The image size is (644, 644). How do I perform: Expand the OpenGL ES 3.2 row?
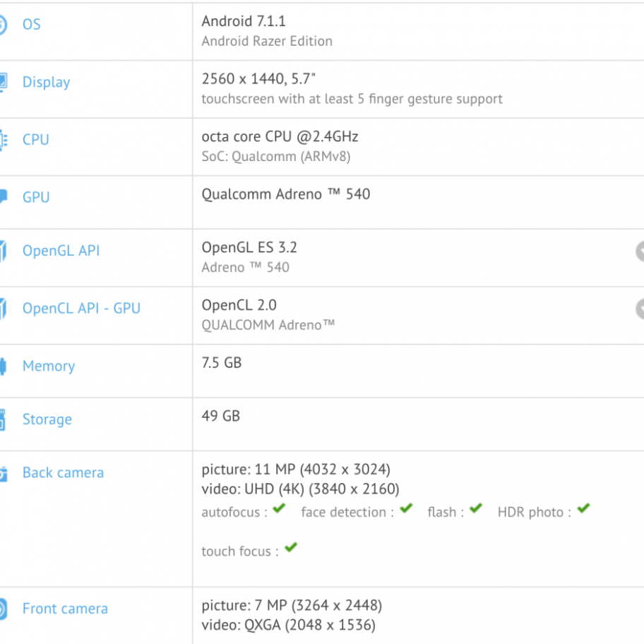click(640, 251)
